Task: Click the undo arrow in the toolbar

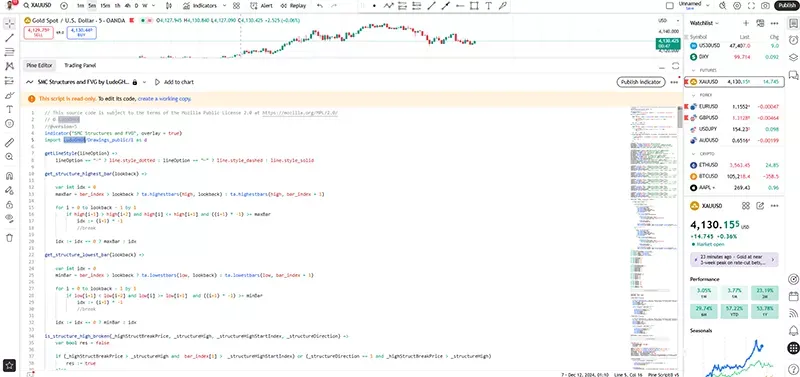Action: click(320, 6)
